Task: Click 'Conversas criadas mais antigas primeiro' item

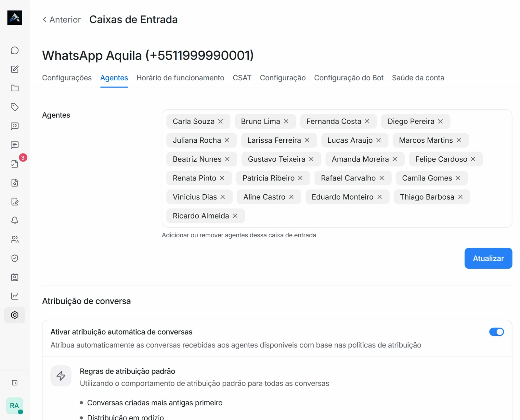Action: pos(155,403)
